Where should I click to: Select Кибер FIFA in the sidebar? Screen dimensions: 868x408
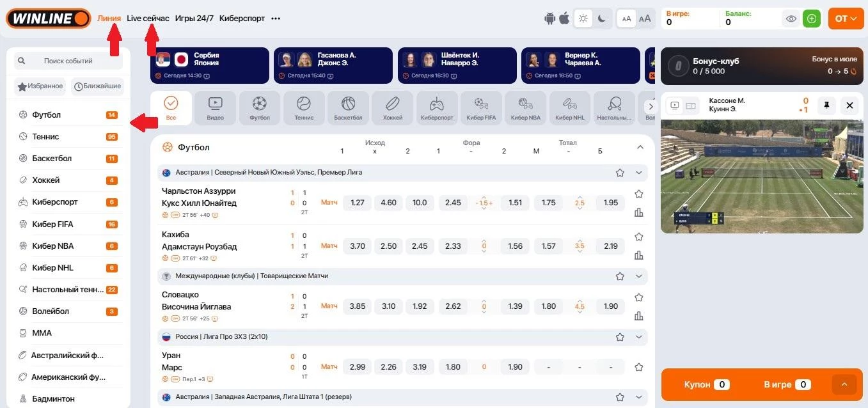click(68, 224)
